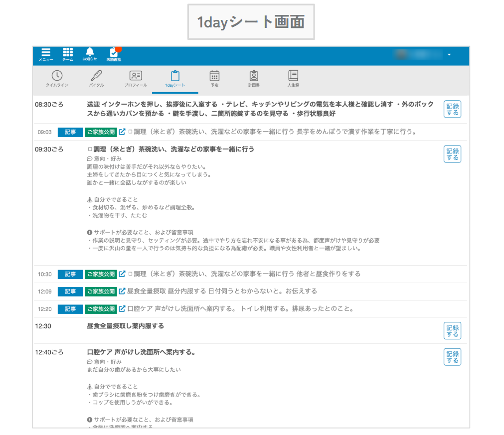Open the チーム grid icon
Viewport: 504px width, 435px height.
point(68,54)
